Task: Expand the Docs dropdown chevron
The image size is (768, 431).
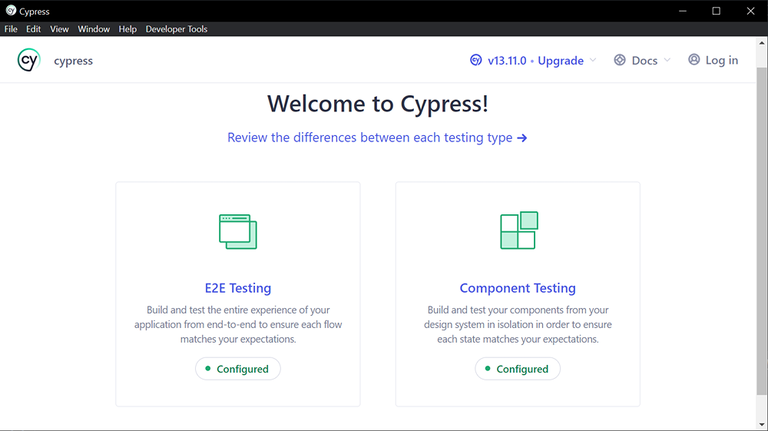Action: [x=667, y=60]
